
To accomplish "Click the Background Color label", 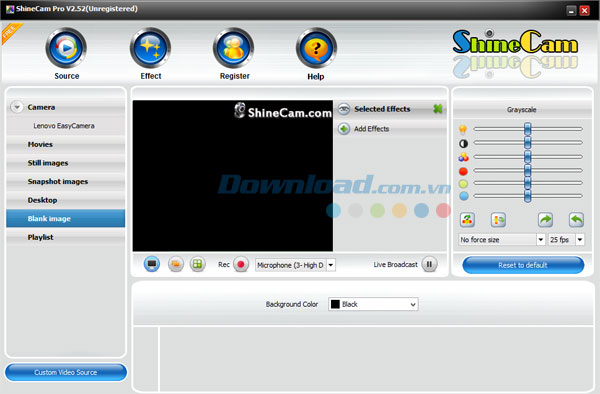I will tap(292, 304).
